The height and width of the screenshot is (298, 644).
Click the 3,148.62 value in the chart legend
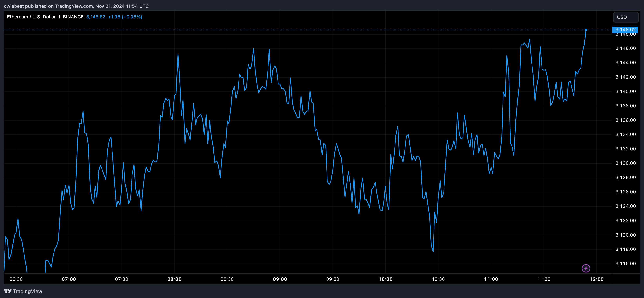click(96, 17)
